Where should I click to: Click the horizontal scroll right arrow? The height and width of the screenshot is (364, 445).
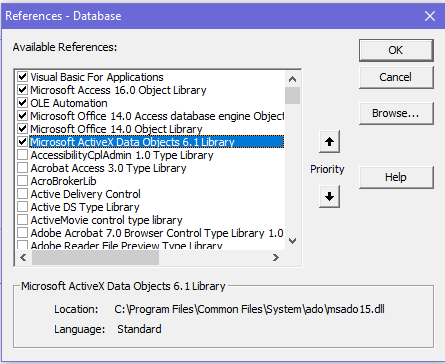276,257
